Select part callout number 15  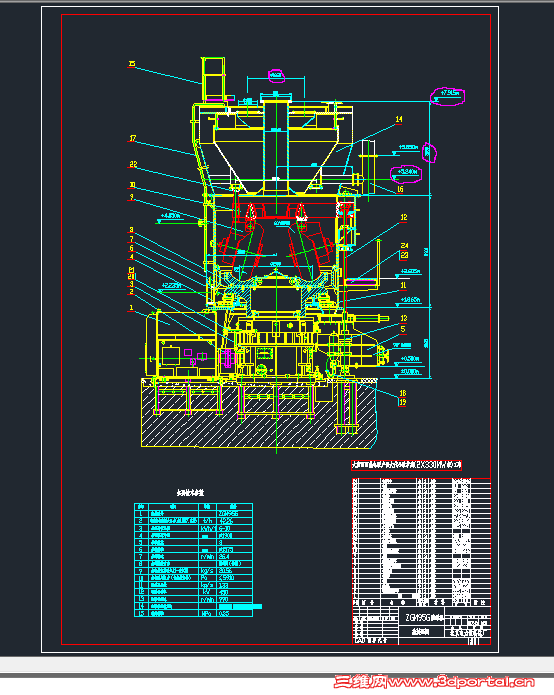[x=132, y=64]
